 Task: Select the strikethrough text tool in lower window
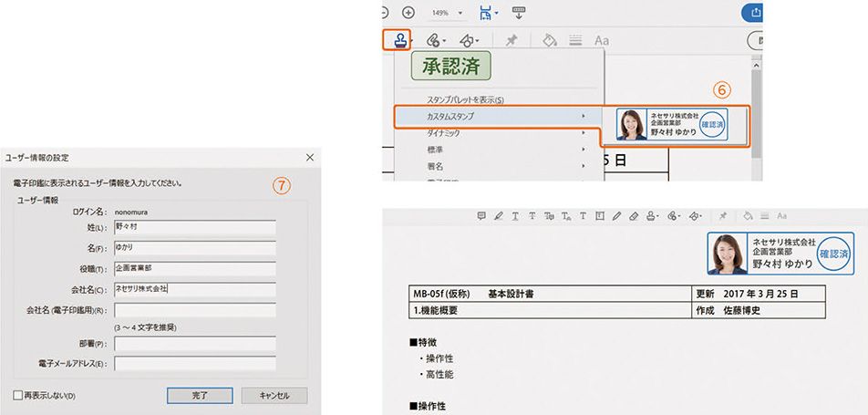click(532, 216)
